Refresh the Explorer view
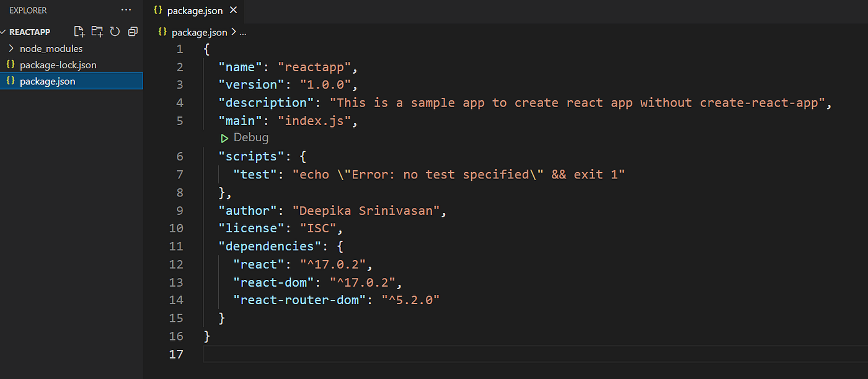The image size is (868, 379). pos(115,31)
